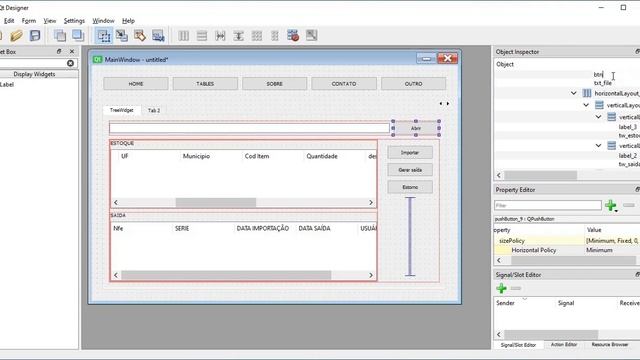
Task: Click SAIDA table horizontal scrollbar thumb
Action: tap(226, 275)
